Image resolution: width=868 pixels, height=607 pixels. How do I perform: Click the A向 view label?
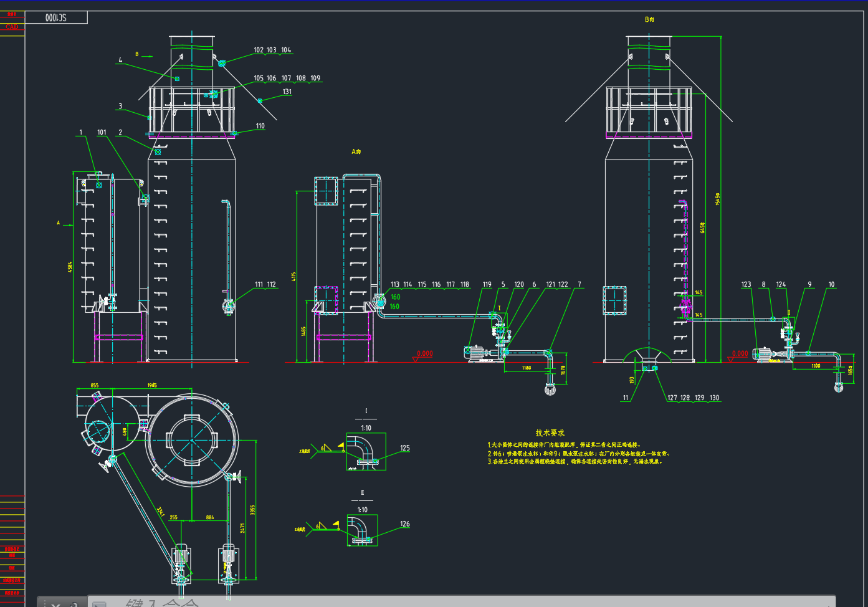[x=356, y=151]
